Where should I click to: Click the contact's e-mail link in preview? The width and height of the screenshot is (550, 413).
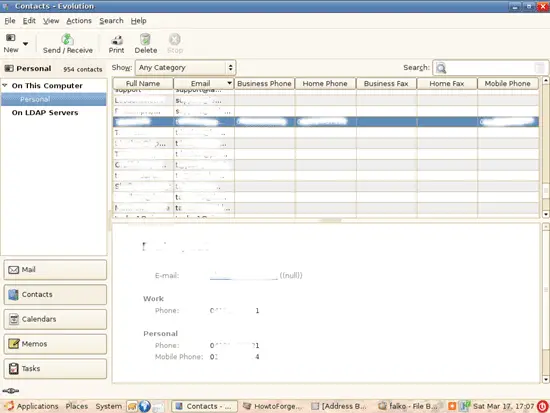coord(243,276)
